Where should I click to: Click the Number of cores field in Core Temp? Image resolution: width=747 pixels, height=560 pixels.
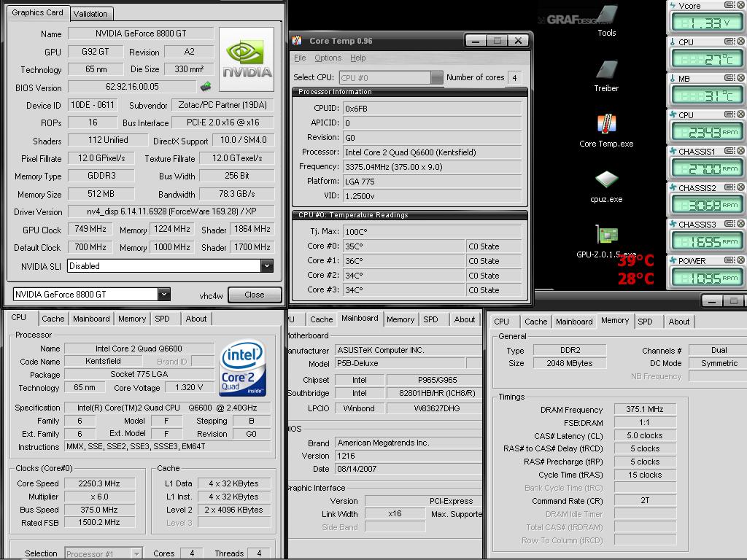[514, 77]
